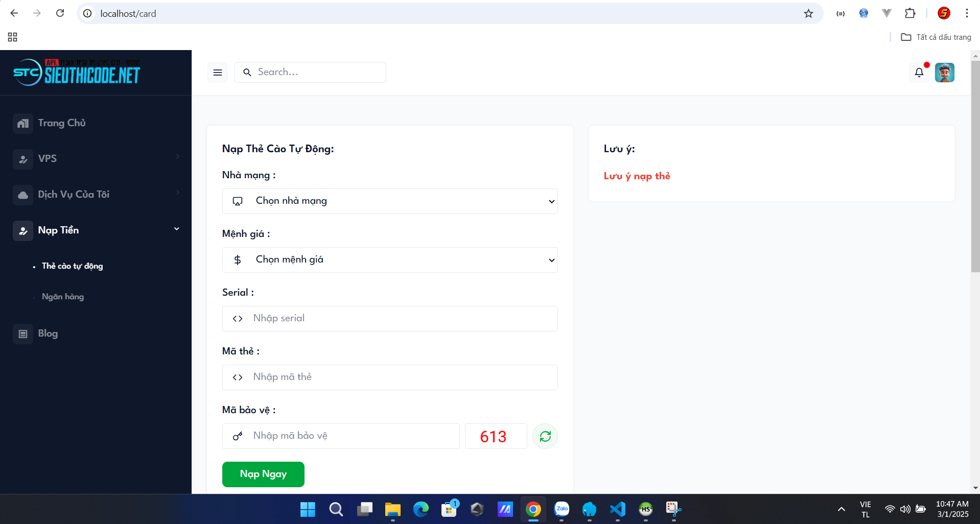Click the SIEUTHICODE.NET logo
The height and width of the screenshot is (524, 980).
(77, 73)
